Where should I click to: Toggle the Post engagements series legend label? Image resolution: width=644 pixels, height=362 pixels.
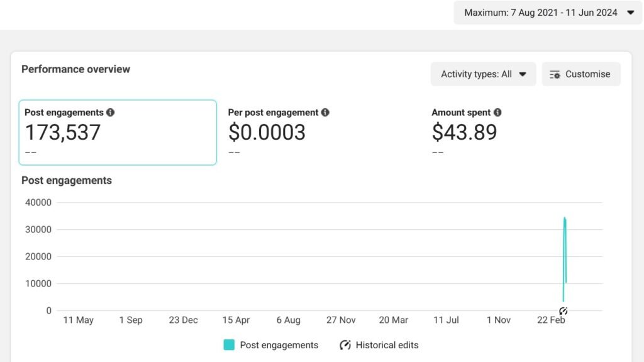[x=279, y=345]
